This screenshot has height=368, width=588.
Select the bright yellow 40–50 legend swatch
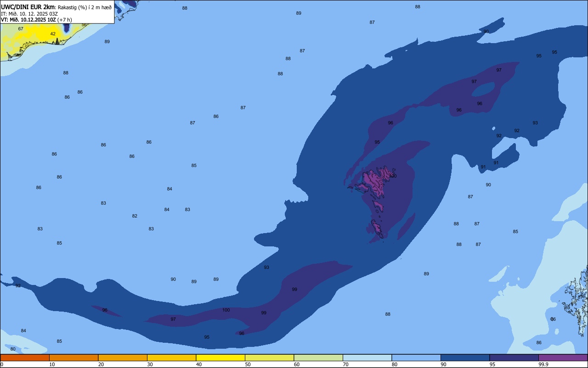point(220,357)
